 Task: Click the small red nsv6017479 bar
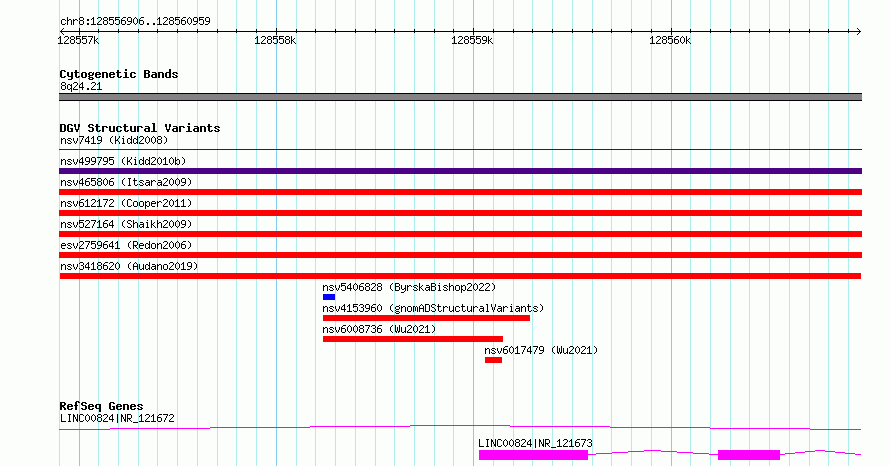(493, 360)
